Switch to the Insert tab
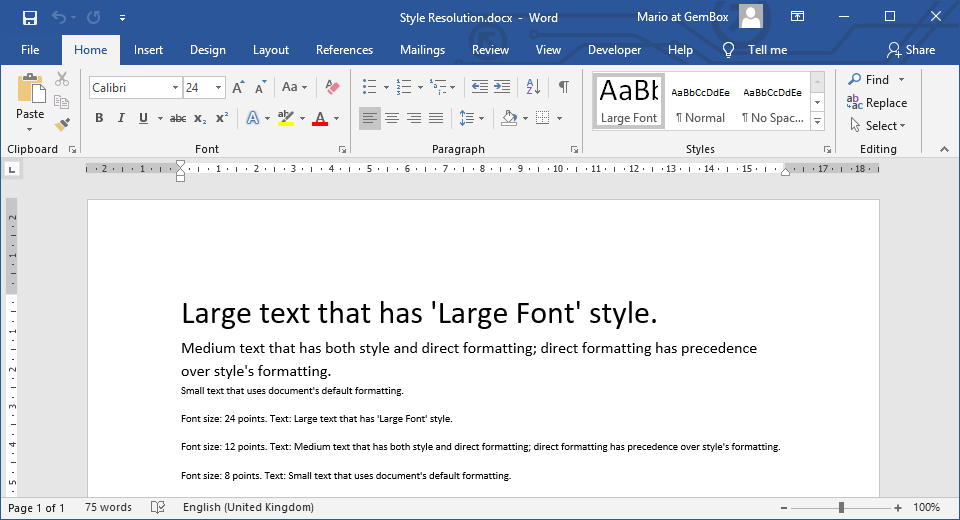 [x=148, y=50]
